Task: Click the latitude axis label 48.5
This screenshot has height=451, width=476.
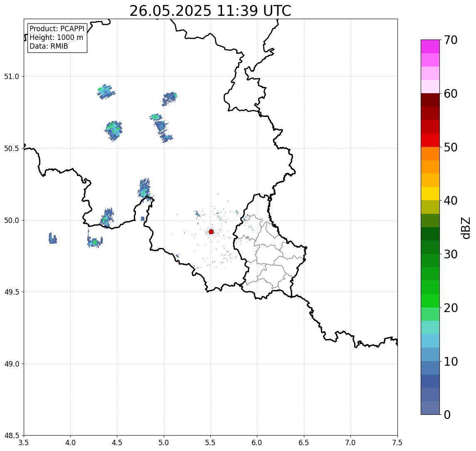Action: coord(11,436)
